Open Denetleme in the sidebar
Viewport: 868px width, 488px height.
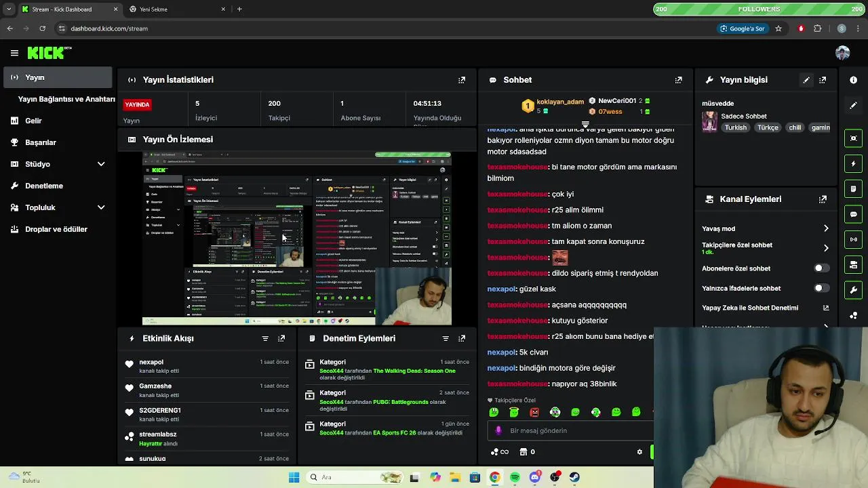58,186
